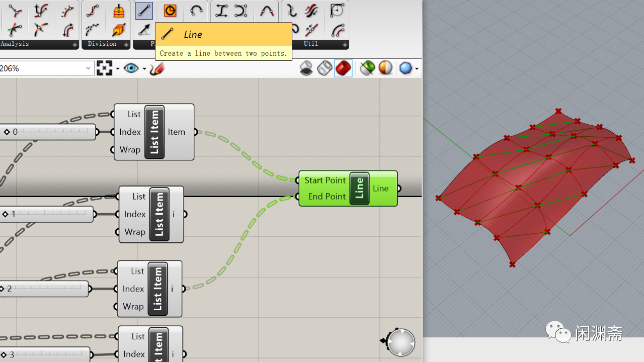
Task: Enable shaded preview red cylinder mode
Action: click(x=343, y=68)
